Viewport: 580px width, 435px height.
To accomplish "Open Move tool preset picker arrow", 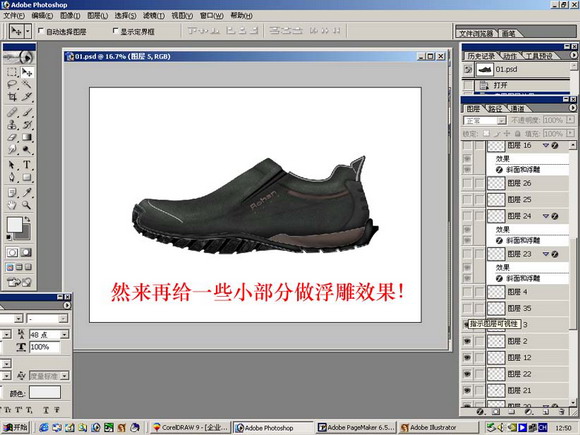I will [28, 31].
